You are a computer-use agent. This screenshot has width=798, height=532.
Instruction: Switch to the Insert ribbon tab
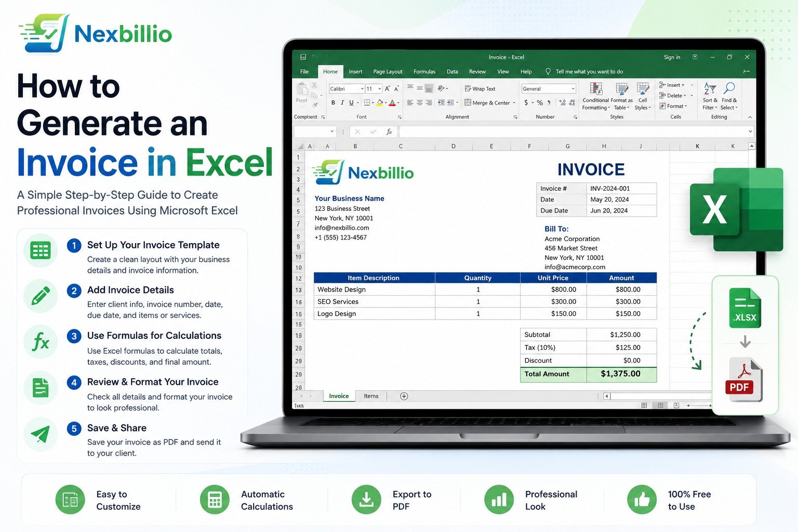point(356,72)
